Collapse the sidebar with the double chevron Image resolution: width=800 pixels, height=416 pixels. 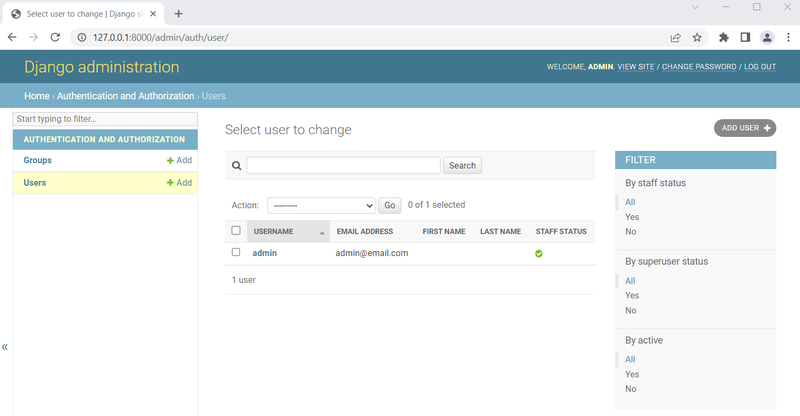click(x=5, y=347)
